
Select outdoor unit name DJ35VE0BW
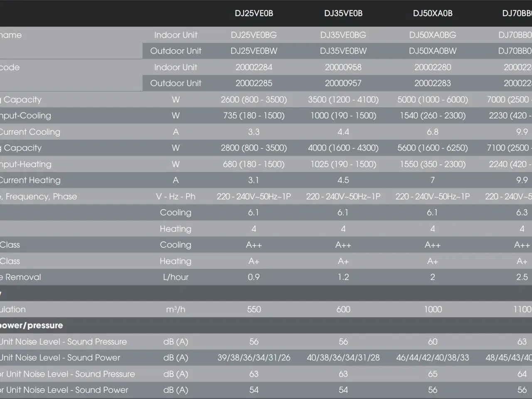(x=343, y=51)
